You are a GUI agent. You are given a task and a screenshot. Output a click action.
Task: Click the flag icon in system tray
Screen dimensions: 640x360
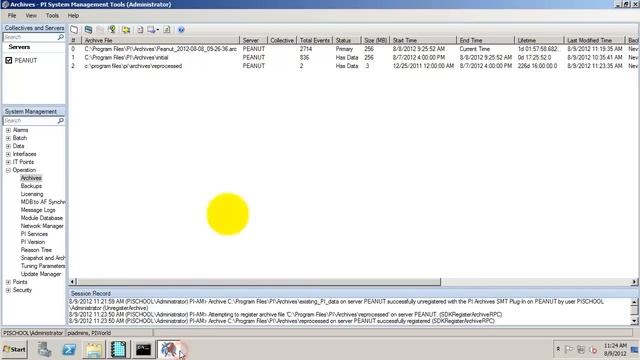(569, 350)
